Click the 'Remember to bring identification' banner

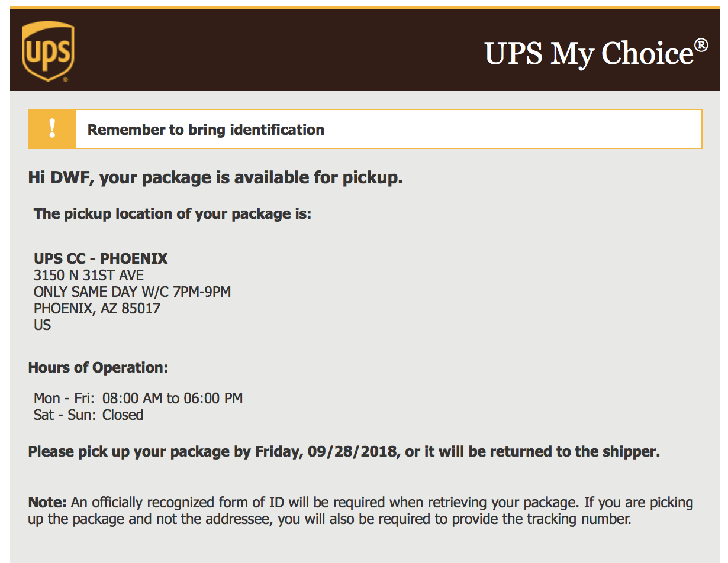(x=365, y=129)
